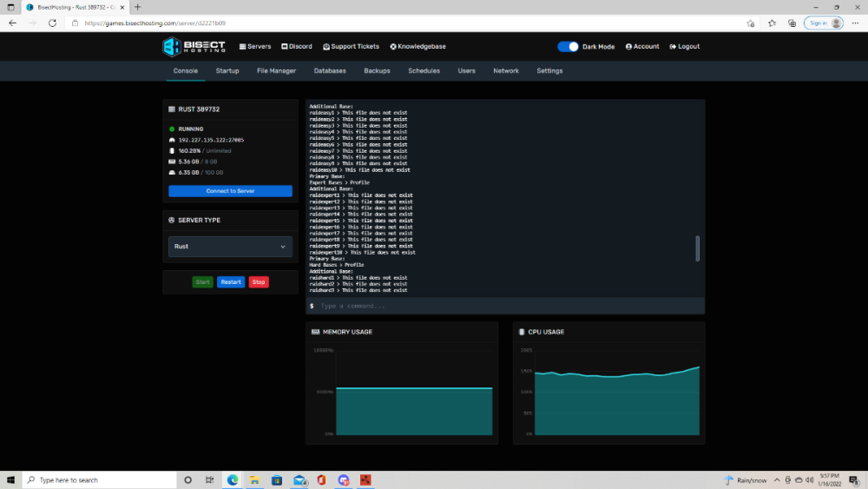Open Office app from taskbar
Image resolution: width=868 pixels, height=489 pixels.
click(x=321, y=480)
